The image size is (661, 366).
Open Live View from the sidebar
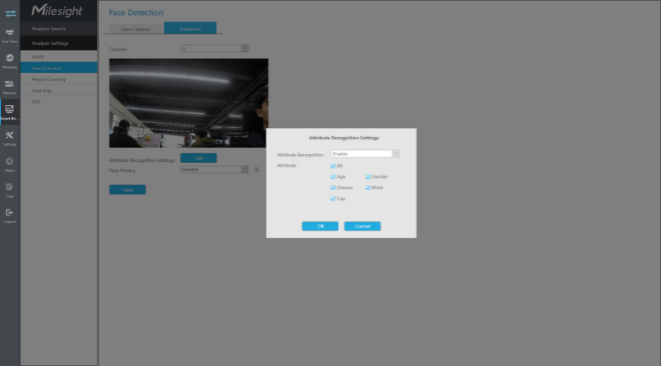(10, 36)
